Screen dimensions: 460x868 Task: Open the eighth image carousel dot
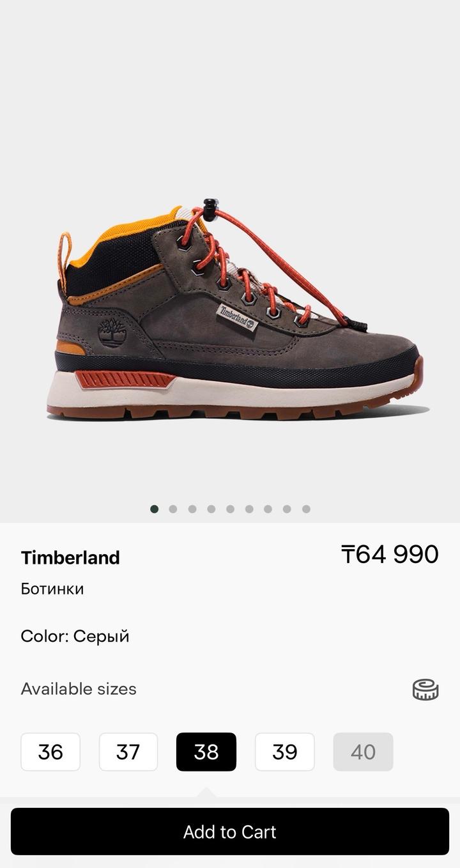pos(287,509)
